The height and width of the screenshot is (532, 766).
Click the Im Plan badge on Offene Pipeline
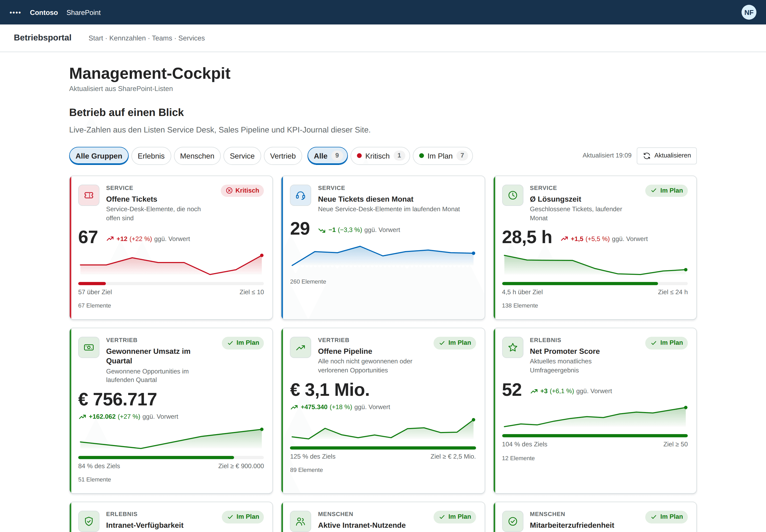tap(455, 343)
